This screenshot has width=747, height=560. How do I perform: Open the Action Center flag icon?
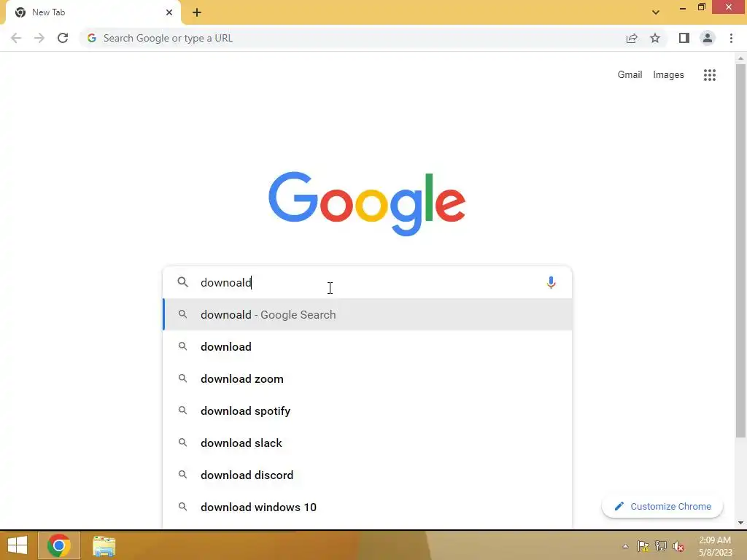(x=643, y=546)
